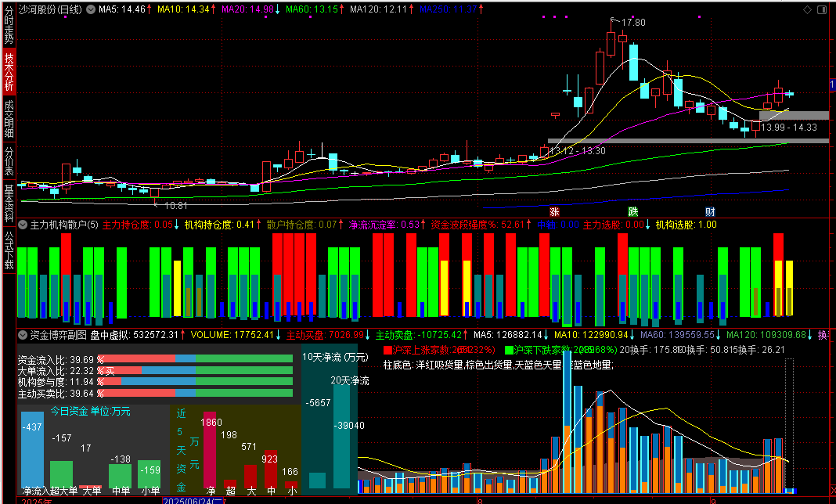Screen dimensions: 836x504
Task: Click the volume MA10: 122990.94 label
Action: pos(591,335)
